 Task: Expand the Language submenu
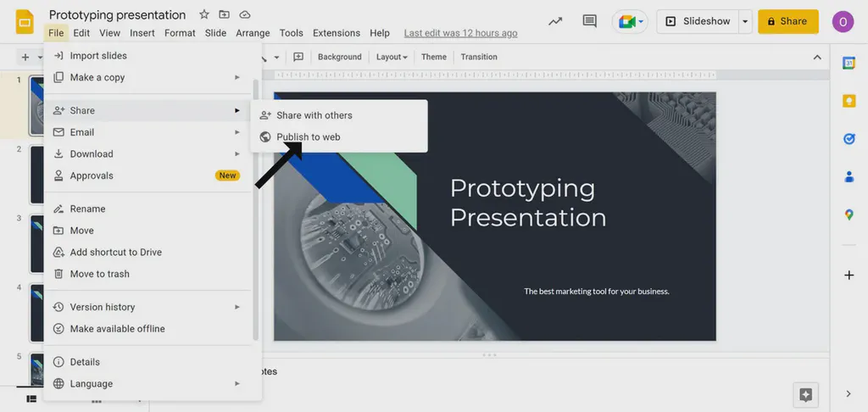tap(237, 384)
